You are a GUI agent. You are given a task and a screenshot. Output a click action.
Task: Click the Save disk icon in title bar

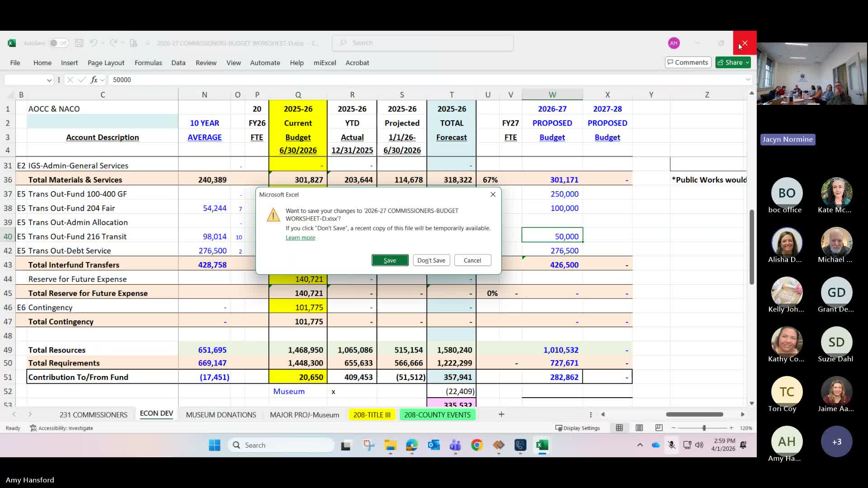point(79,43)
